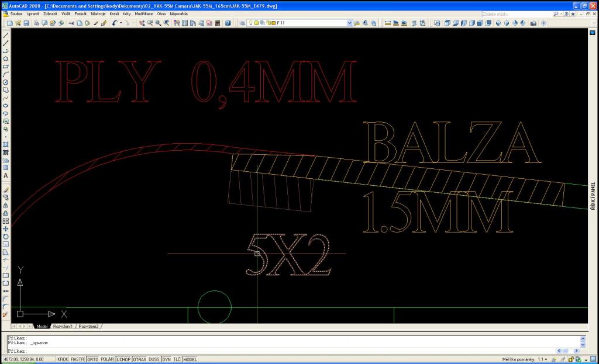Screen dimensions: 599x364
Task: Click the Zadejte otázku help search field
Action: pyautogui.click(x=515, y=13)
